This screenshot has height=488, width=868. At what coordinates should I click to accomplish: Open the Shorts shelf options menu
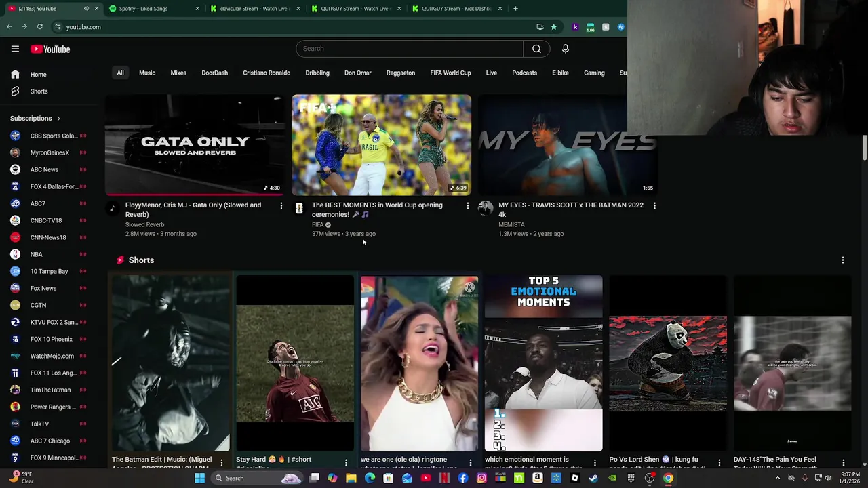(842, 260)
